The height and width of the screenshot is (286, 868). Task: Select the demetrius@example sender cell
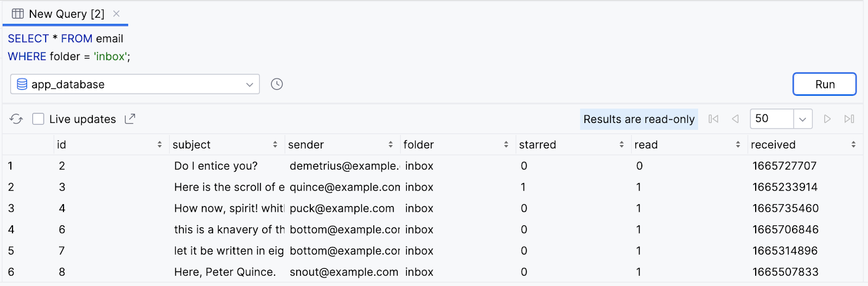click(x=344, y=166)
